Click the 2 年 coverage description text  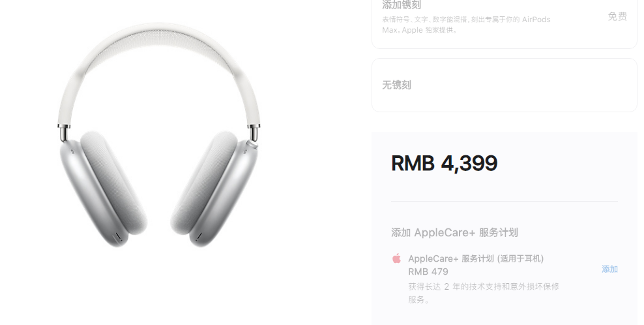[x=484, y=293]
